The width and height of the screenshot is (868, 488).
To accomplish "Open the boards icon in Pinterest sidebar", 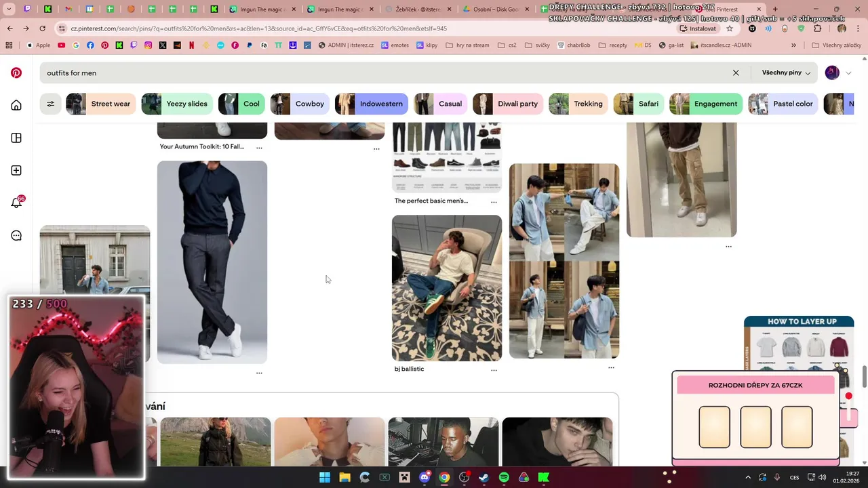I will click(16, 138).
